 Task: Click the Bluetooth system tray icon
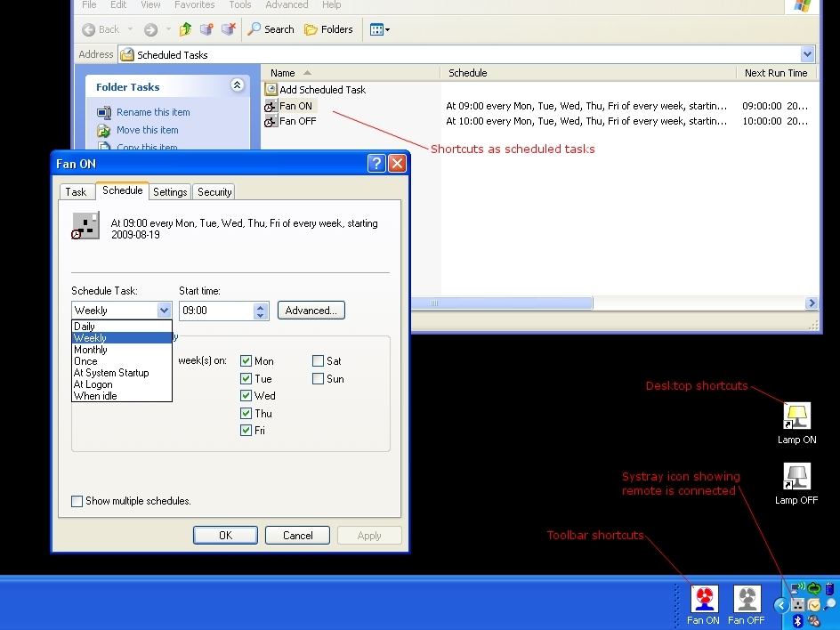797,621
